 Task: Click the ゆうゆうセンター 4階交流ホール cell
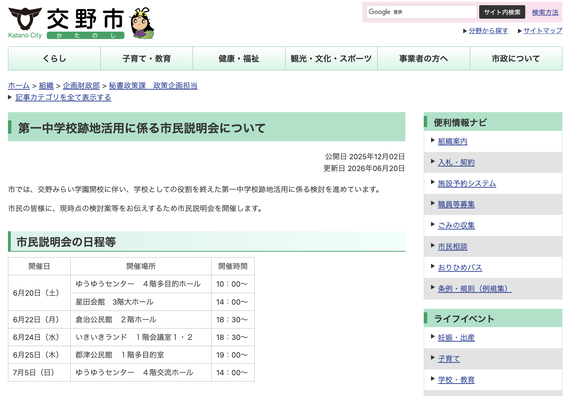coord(141,373)
